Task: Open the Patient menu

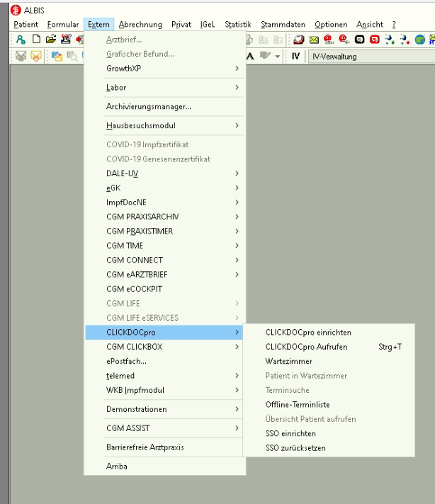Action: point(26,25)
